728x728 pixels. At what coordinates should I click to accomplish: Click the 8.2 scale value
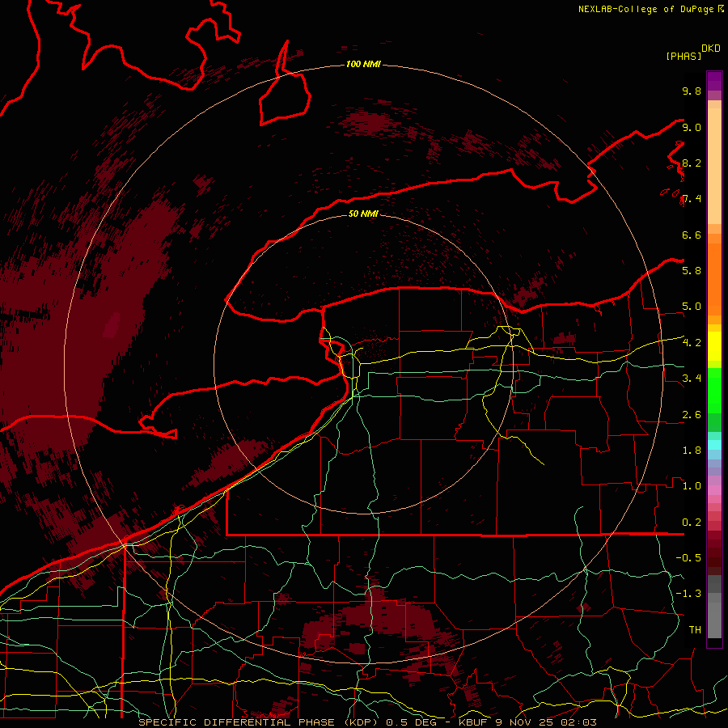(692, 163)
